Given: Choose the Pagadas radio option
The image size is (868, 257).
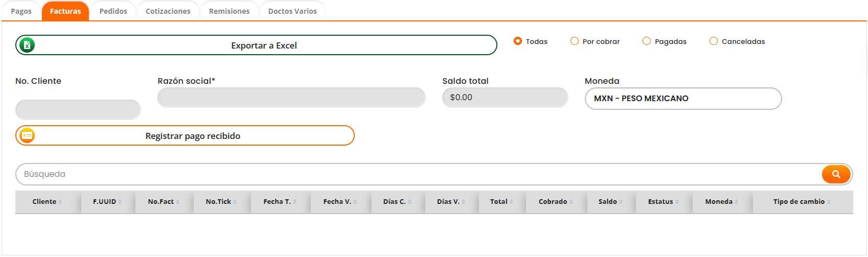Looking at the screenshot, I should point(647,41).
